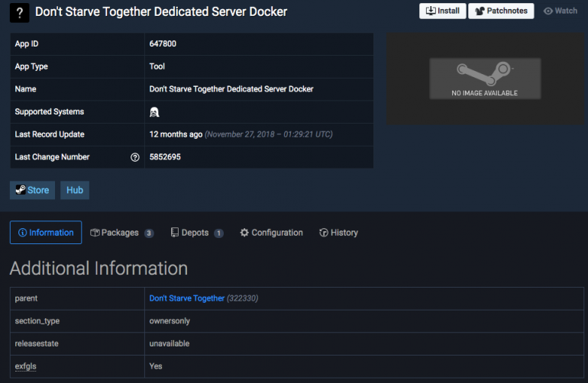Viewport: 588px width, 383px height.
Task: Open the Don't Starve Together parent link
Action: pyautogui.click(x=187, y=298)
